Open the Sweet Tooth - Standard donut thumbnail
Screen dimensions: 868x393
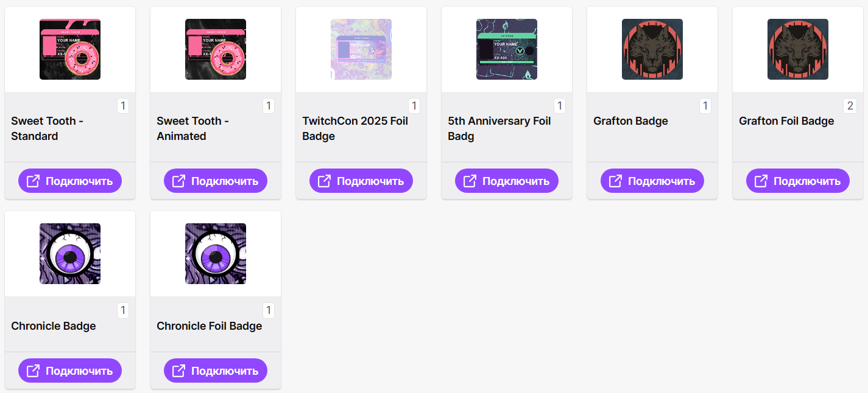click(70, 49)
